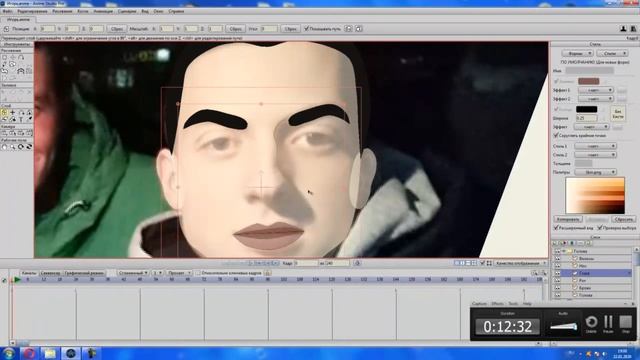The image size is (640, 360).
Task: Click the Копировать button in Style panel
Action: click(568, 219)
